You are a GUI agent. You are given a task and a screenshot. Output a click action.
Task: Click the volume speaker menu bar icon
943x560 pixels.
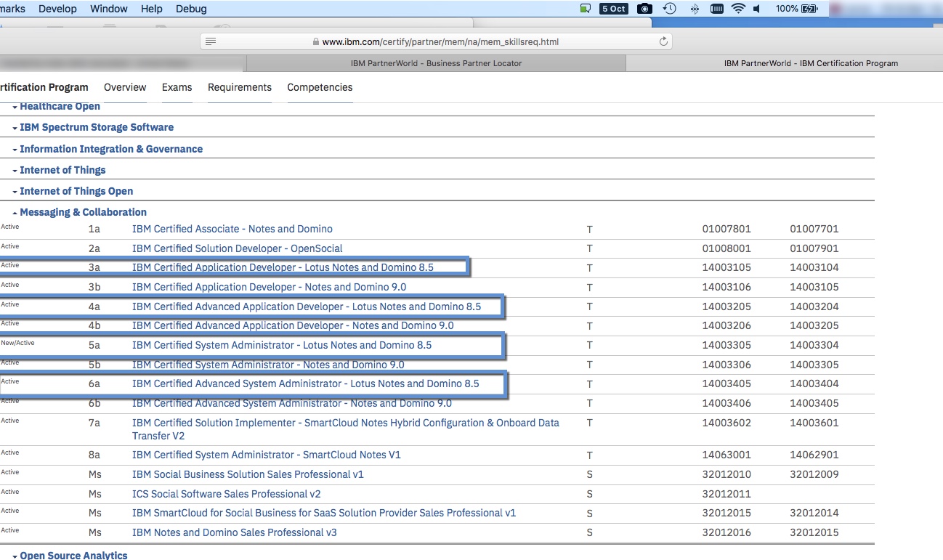[757, 9]
